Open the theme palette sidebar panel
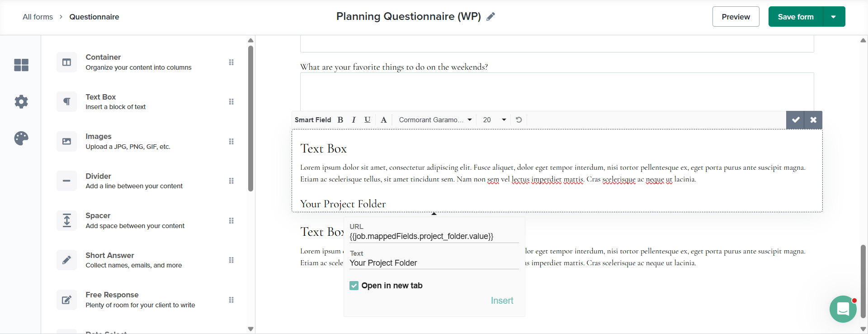 tap(21, 138)
